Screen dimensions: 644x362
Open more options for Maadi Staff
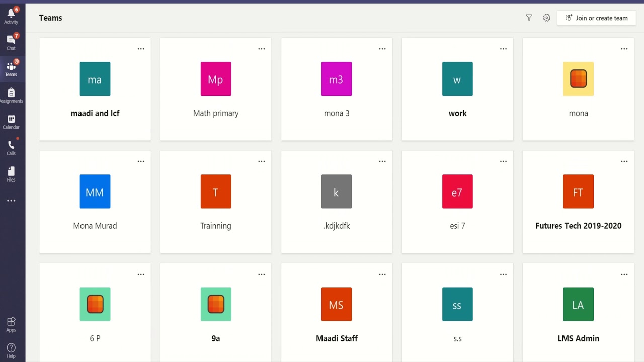coord(382,274)
